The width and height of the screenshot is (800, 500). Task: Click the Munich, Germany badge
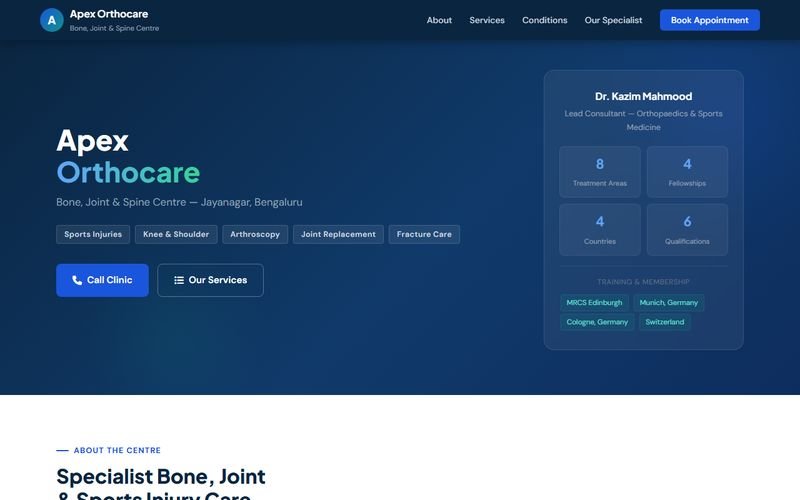pos(669,303)
